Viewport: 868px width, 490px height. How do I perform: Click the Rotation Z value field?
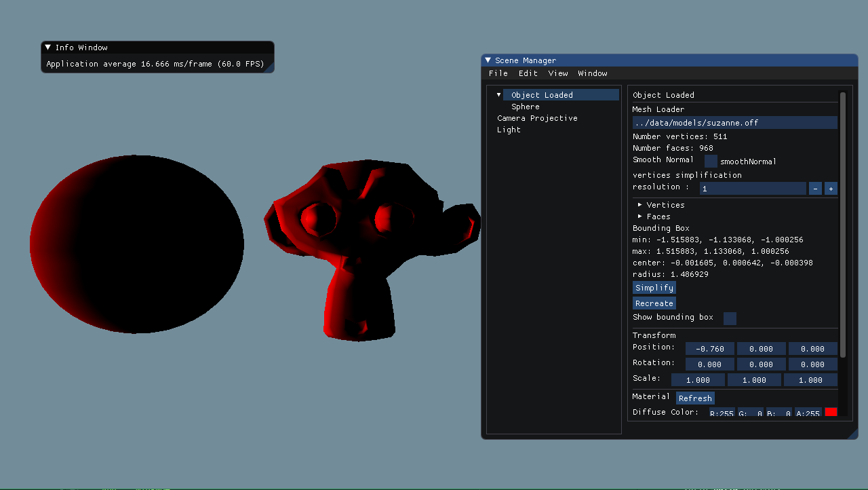click(x=813, y=364)
